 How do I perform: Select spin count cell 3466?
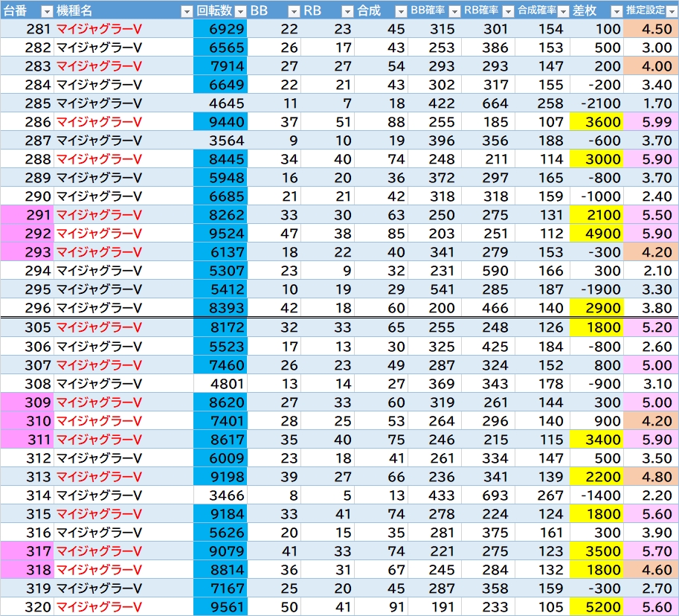(220, 495)
